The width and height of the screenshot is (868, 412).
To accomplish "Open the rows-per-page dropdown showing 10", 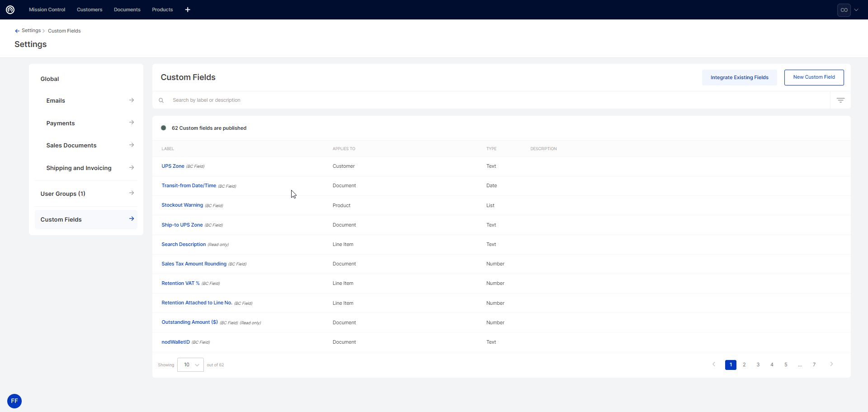I will (x=190, y=365).
